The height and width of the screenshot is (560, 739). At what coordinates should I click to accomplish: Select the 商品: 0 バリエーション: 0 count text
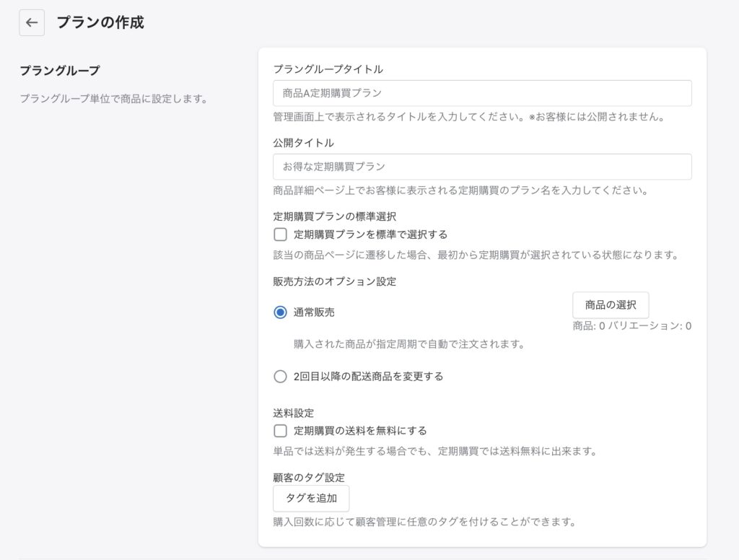point(632,325)
